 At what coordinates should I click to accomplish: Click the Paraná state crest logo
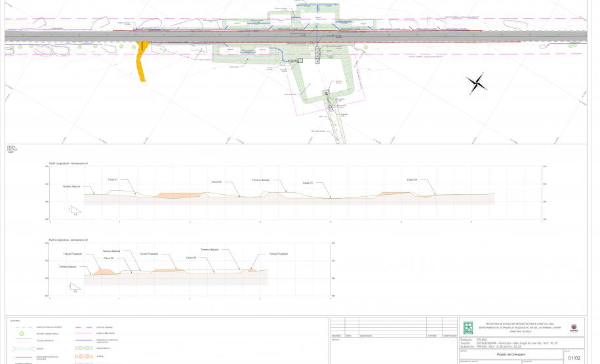click(x=574, y=327)
